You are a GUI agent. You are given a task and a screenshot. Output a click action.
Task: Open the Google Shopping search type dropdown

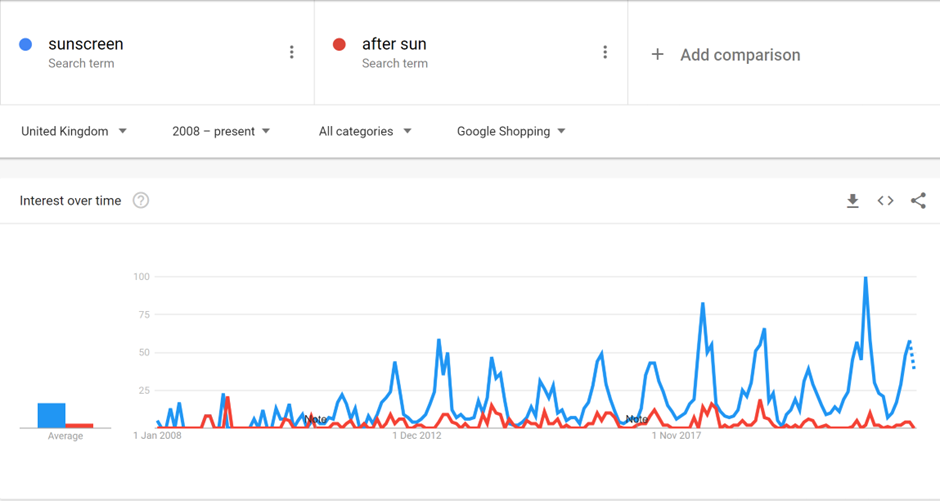pyautogui.click(x=511, y=131)
